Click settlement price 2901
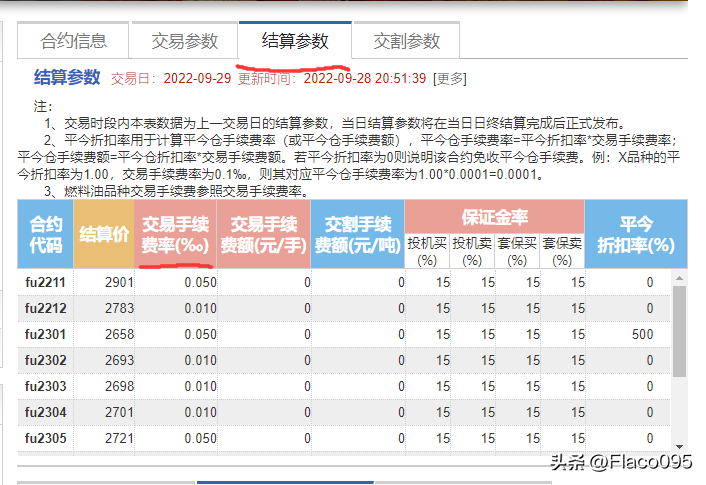Image resolution: width=706 pixels, height=485 pixels. coord(119,282)
